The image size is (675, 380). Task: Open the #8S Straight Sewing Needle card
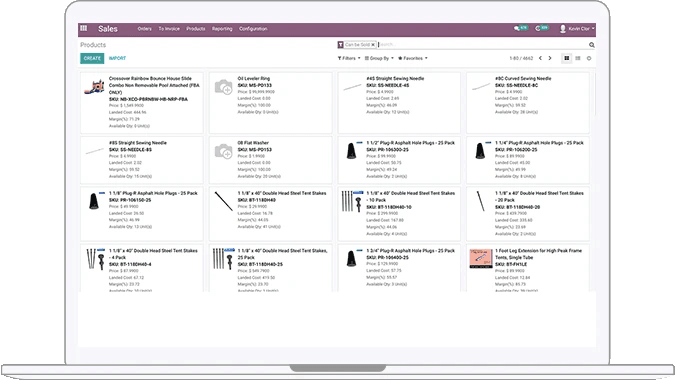pyautogui.click(x=142, y=160)
